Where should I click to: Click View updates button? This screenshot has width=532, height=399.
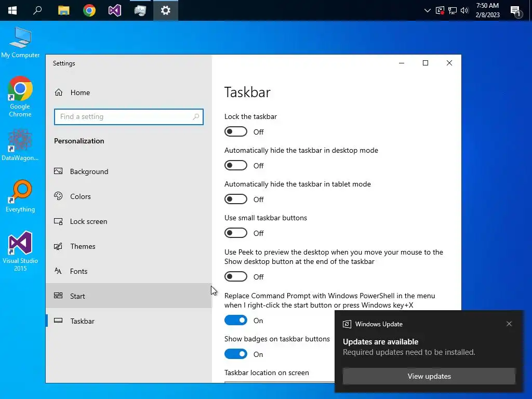tap(429, 376)
